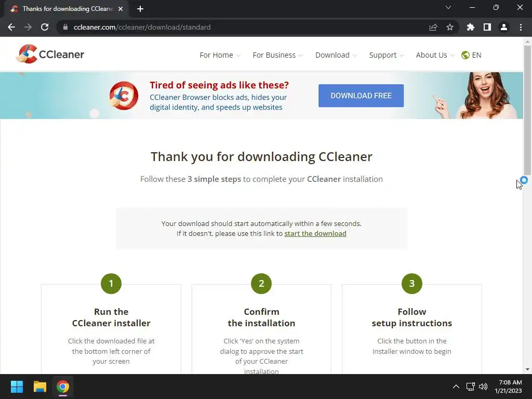
Task: Show hidden system tray icons
Action: tap(456, 387)
